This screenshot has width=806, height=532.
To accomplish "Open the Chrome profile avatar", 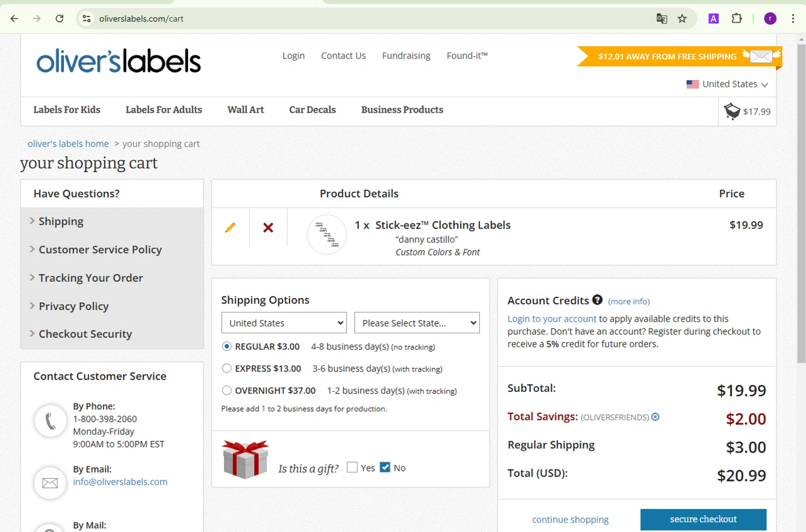I will coord(770,19).
